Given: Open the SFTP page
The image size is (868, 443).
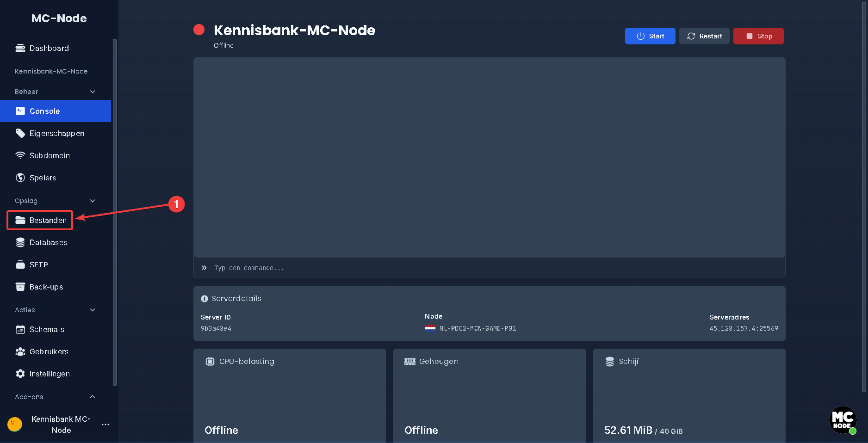Looking at the screenshot, I should click(56, 265).
